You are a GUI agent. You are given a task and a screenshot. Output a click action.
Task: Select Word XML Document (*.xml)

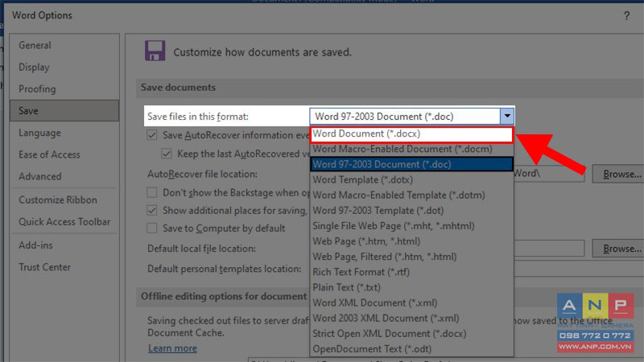coord(412,303)
